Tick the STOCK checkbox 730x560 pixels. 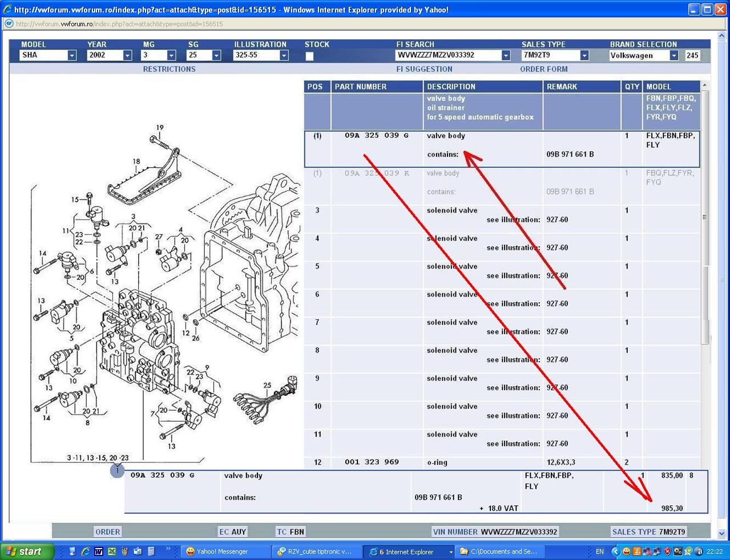point(309,56)
